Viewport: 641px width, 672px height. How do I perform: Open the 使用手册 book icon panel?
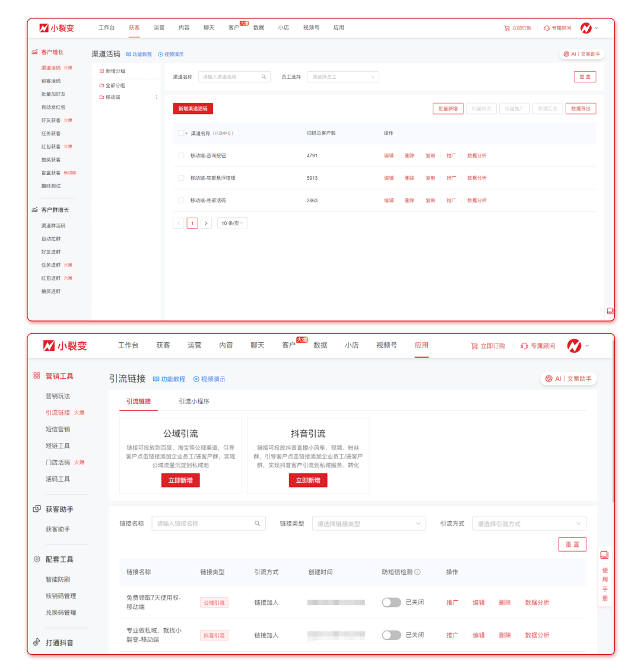click(604, 555)
